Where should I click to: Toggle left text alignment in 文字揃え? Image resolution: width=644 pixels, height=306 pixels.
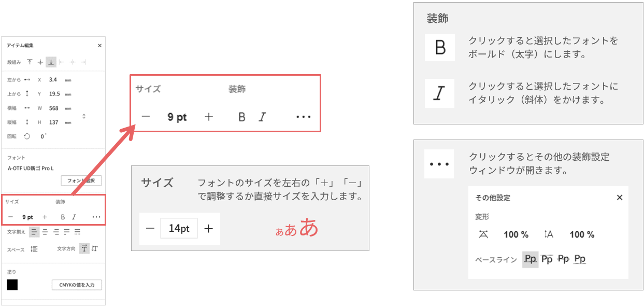34,232
